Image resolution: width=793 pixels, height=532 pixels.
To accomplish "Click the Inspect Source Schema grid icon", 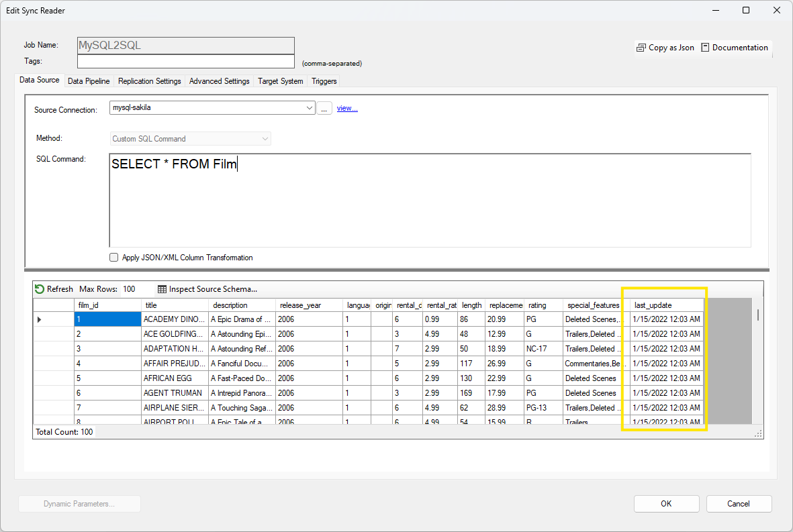I will click(x=162, y=289).
